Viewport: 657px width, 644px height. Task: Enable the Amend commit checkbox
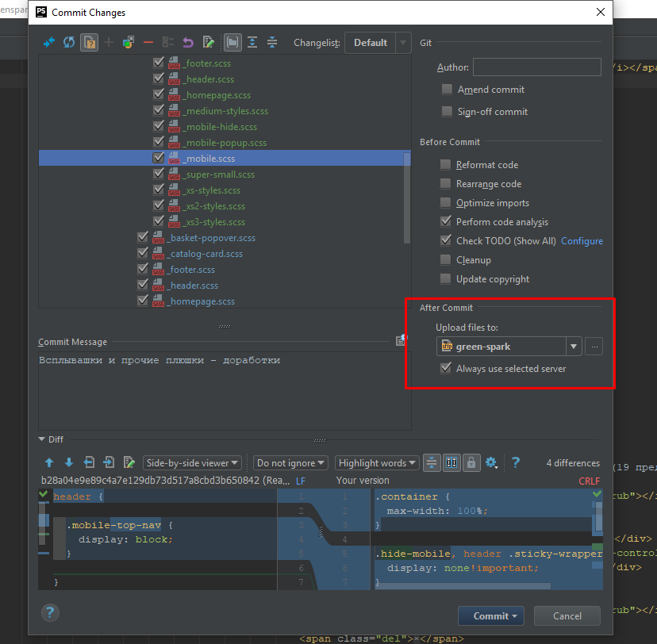pyautogui.click(x=448, y=90)
